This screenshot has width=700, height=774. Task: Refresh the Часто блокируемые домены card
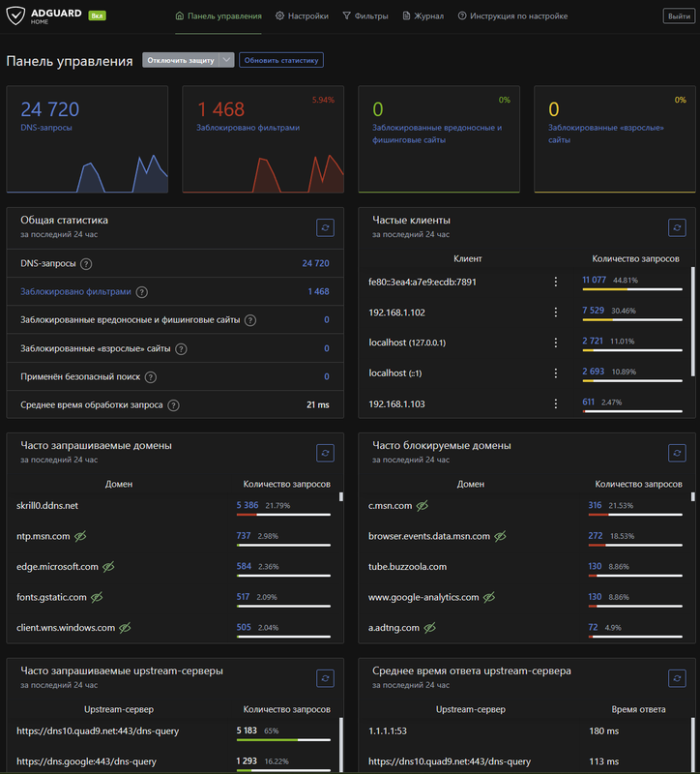point(677,453)
